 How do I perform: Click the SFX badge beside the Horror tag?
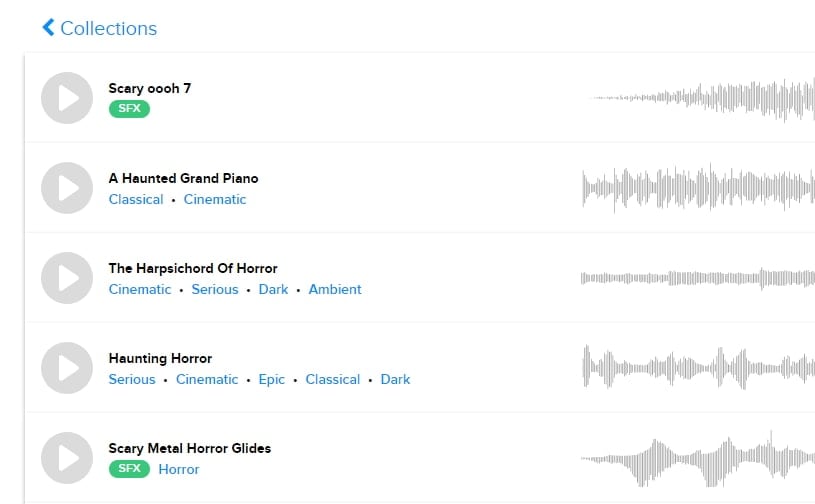pyautogui.click(x=129, y=469)
